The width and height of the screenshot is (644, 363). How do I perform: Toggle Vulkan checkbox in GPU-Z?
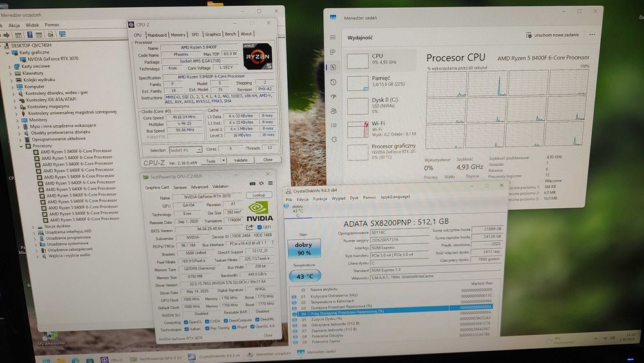(186, 329)
